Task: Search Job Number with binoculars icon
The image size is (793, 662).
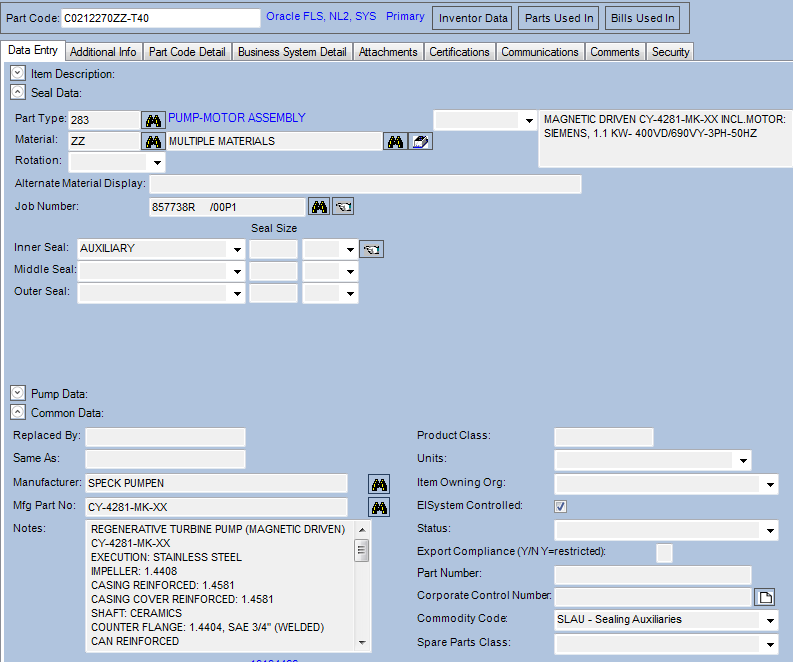Action: 319,206
